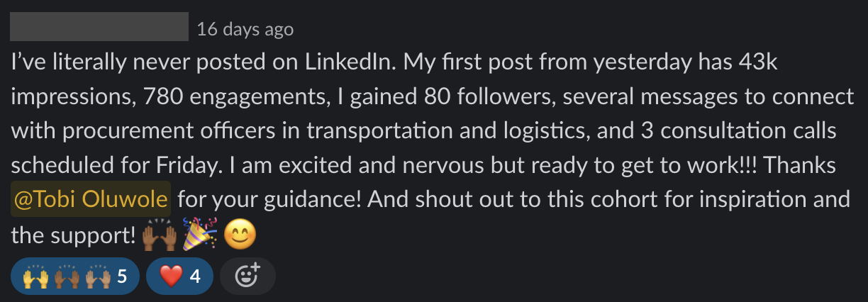This screenshot has height=302, width=868.
Task: Click the yellow raised hands reaction emoji
Action: click(34, 275)
